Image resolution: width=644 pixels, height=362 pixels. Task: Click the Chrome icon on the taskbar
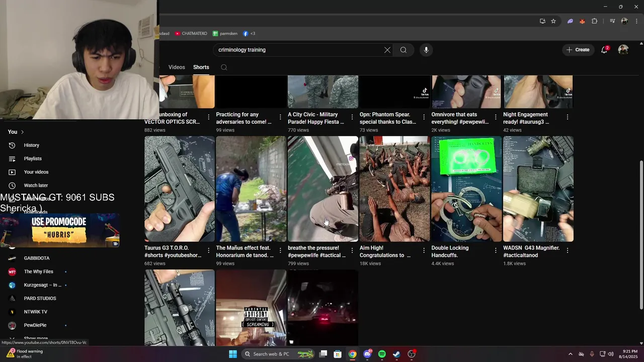353,354
